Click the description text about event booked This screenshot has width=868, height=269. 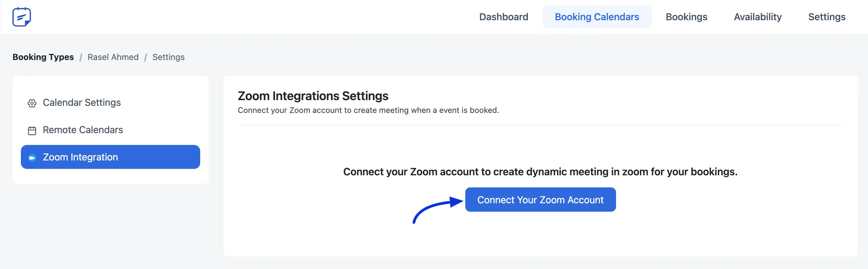(x=368, y=110)
